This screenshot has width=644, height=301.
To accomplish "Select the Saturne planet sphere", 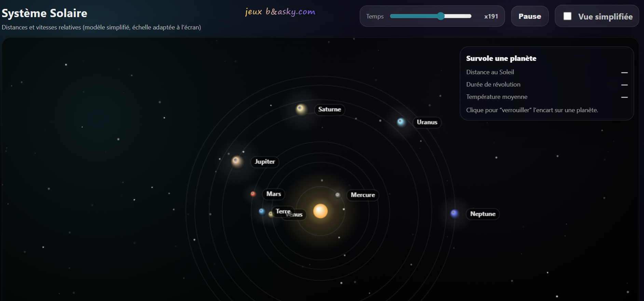I will [x=301, y=109].
